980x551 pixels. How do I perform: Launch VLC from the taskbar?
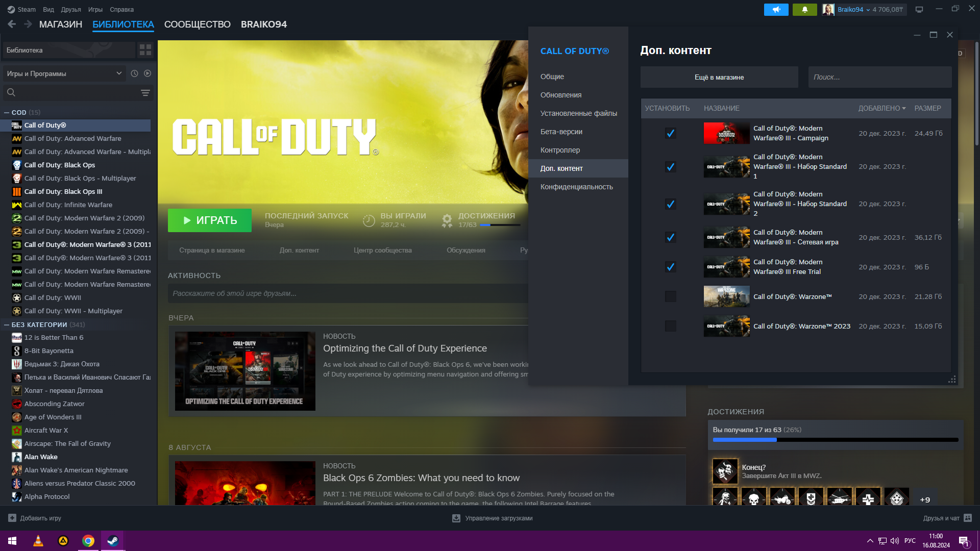pyautogui.click(x=38, y=541)
